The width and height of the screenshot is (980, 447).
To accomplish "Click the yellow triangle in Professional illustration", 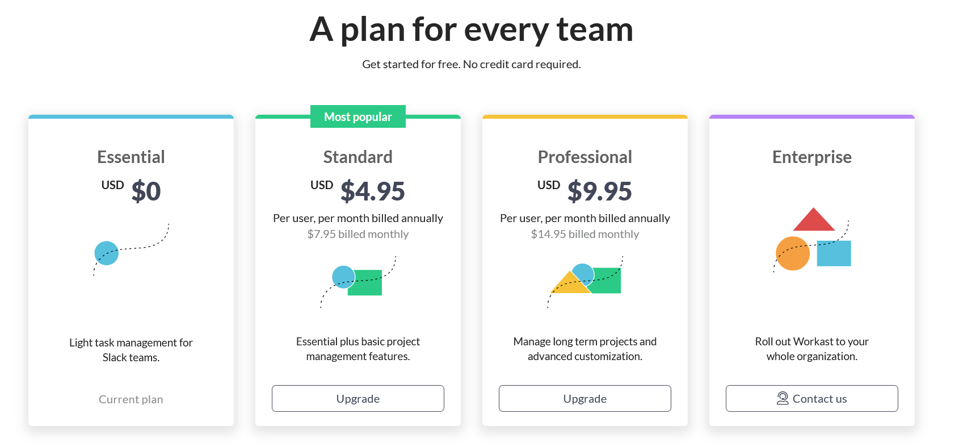I will coord(569,284).
